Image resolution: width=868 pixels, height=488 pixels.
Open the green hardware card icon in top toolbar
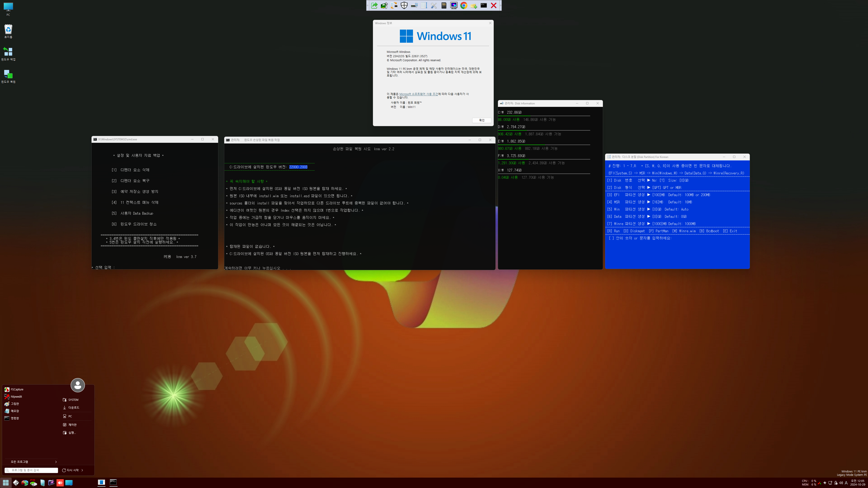tap(384, 5)
